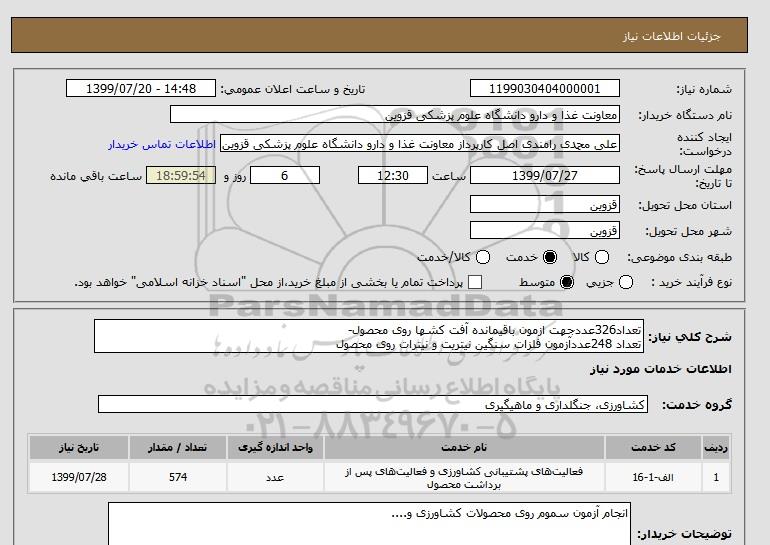
Task: Click the quantity cell 574
Action: [x=178, y=477]
